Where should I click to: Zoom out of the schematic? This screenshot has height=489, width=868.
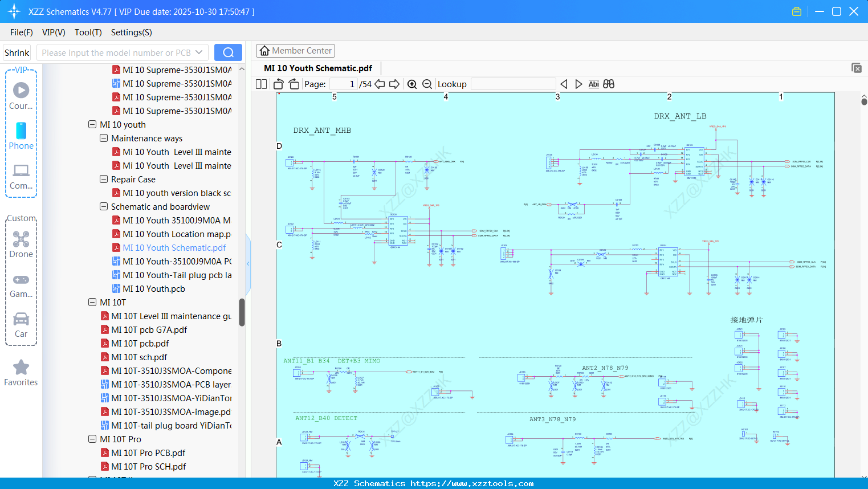[427, 84]
